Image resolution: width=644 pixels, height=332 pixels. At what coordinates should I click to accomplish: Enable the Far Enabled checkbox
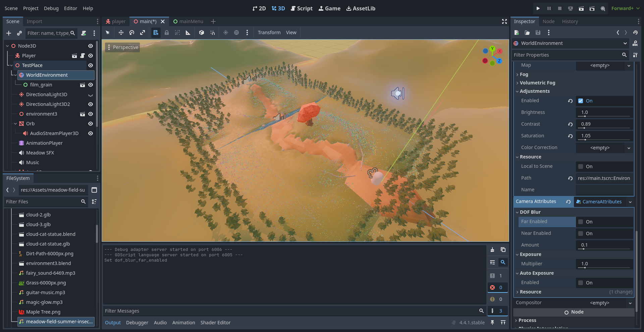581,222
